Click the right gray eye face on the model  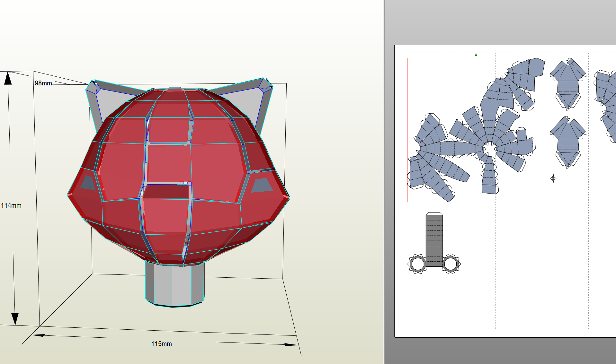pos(261,185)
